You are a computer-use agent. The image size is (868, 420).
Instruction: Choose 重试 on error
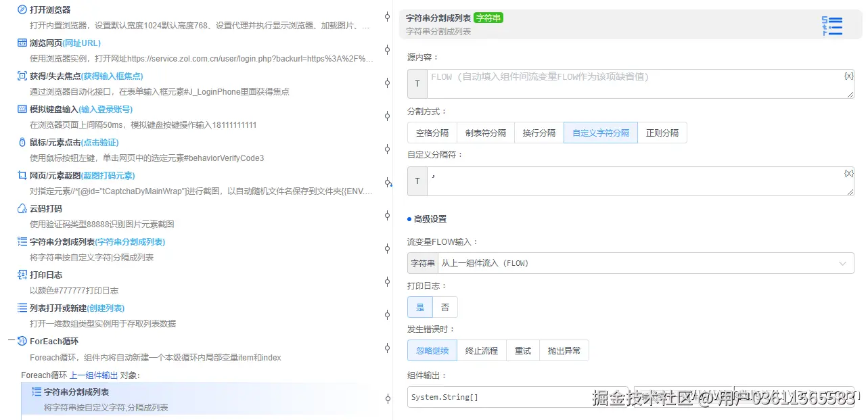523,350
